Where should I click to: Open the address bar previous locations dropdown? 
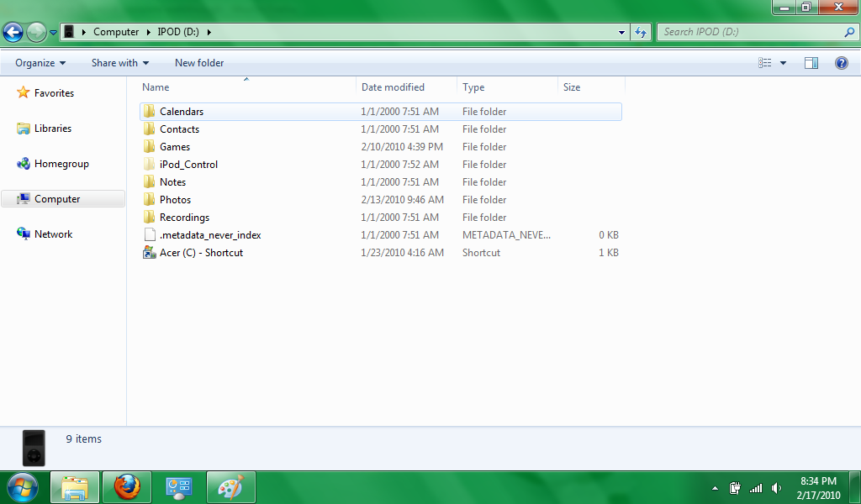[621, 33]
